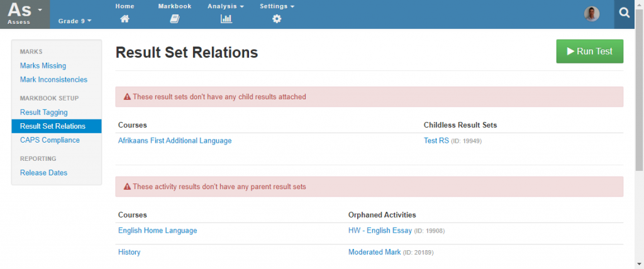
Task: Open Afrikaans First Additional Language course
Action: [175, 140]
